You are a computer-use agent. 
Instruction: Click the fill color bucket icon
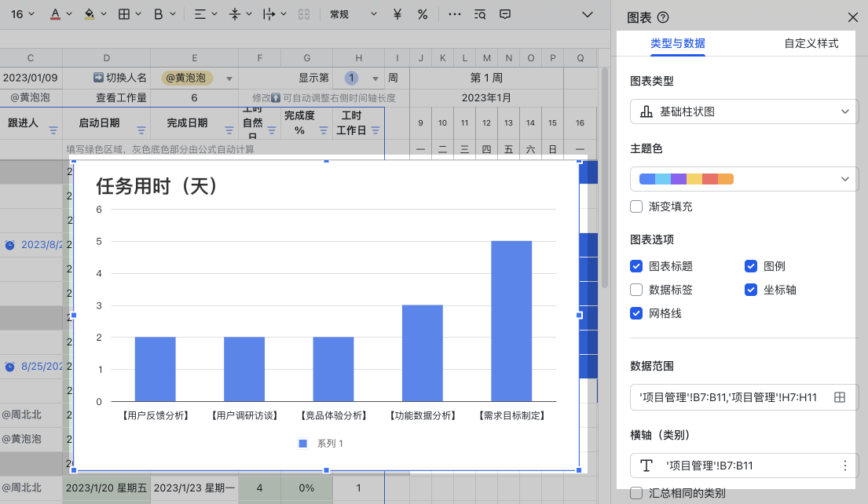coord(89,14)
